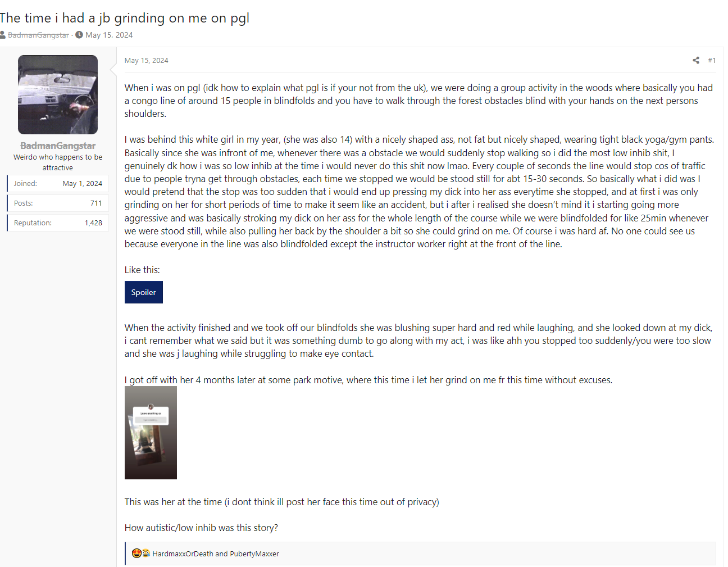The width and height of the screenshot is (728, 567).
Task: Click the reputation value 1,428
Action: tap(93, 223)
